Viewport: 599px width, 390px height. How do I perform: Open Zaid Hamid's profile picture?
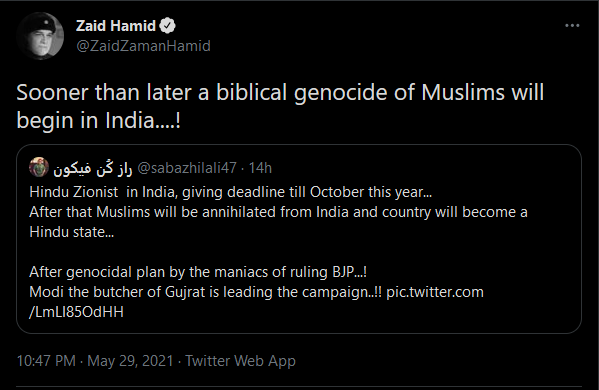point(40,36)
